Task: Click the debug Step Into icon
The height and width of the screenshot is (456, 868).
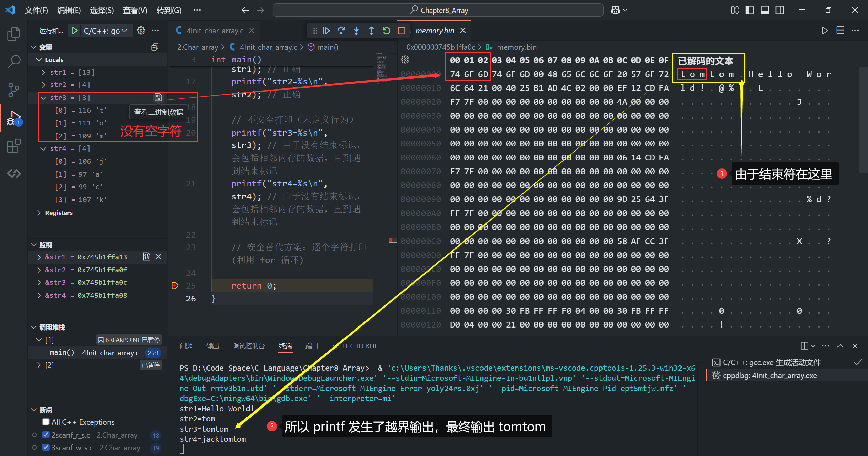Action: click(356, 31)
